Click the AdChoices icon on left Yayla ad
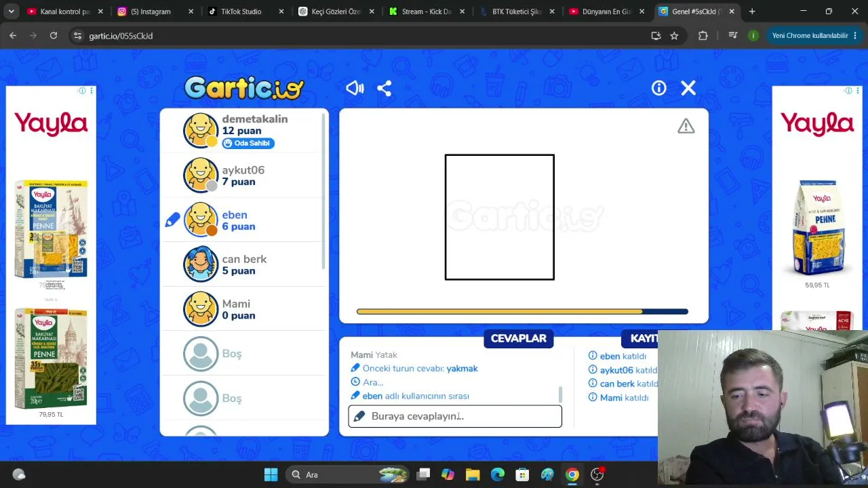This screenshot has height=488, width=868. (x=82, y=91)
